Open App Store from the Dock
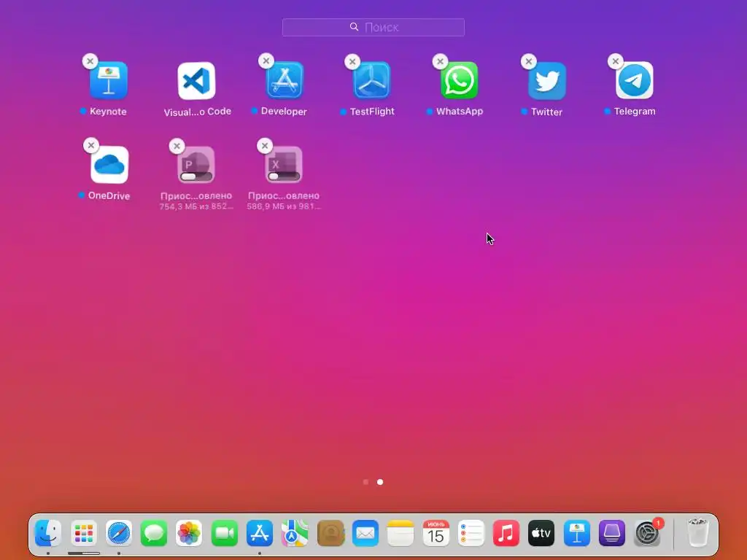This screenshot has width=747, height=560. coord(260,533)
